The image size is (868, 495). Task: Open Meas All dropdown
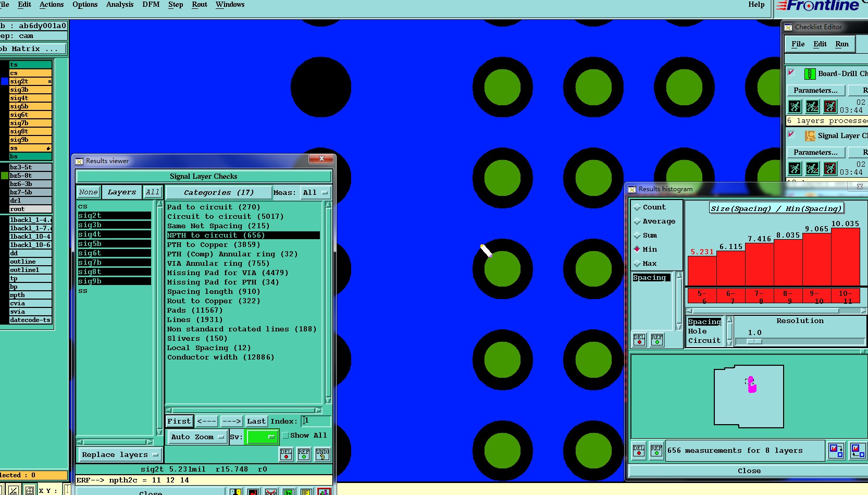click(x=315, y=193)
